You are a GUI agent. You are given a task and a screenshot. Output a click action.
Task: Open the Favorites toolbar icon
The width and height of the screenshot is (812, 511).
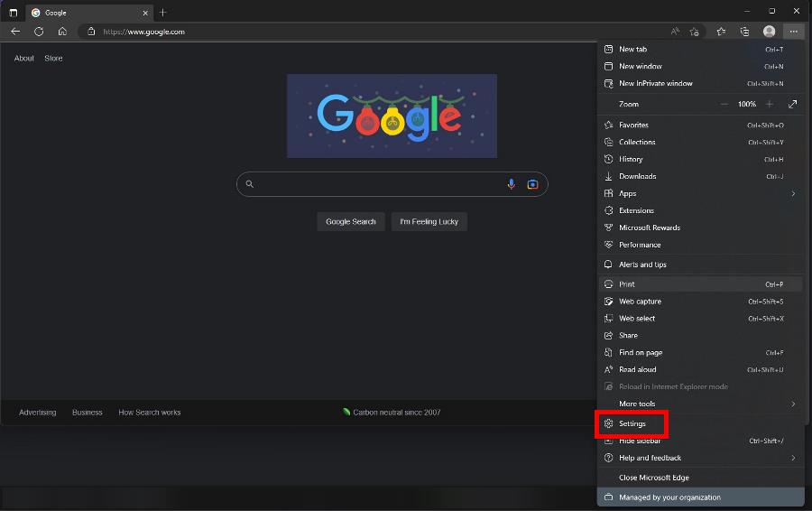[x=721, y=32]
